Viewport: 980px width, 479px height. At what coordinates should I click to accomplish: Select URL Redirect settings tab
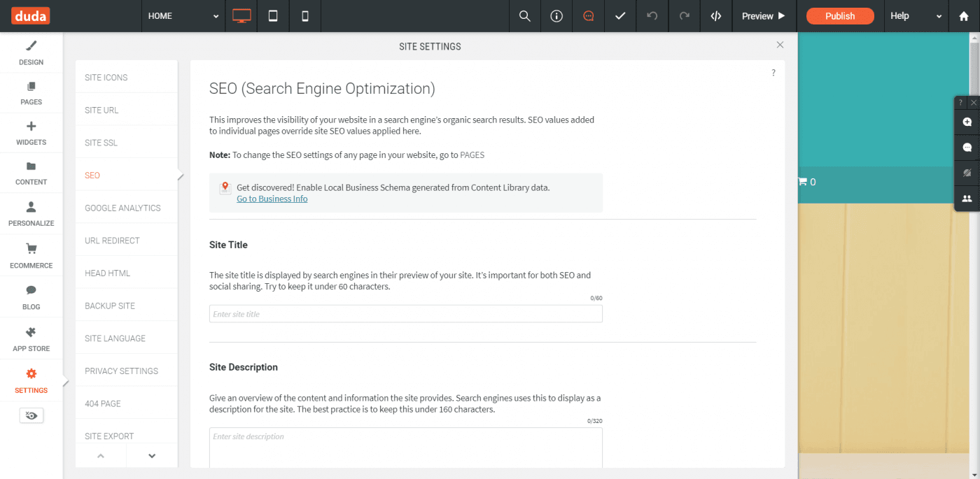point(127,240)
